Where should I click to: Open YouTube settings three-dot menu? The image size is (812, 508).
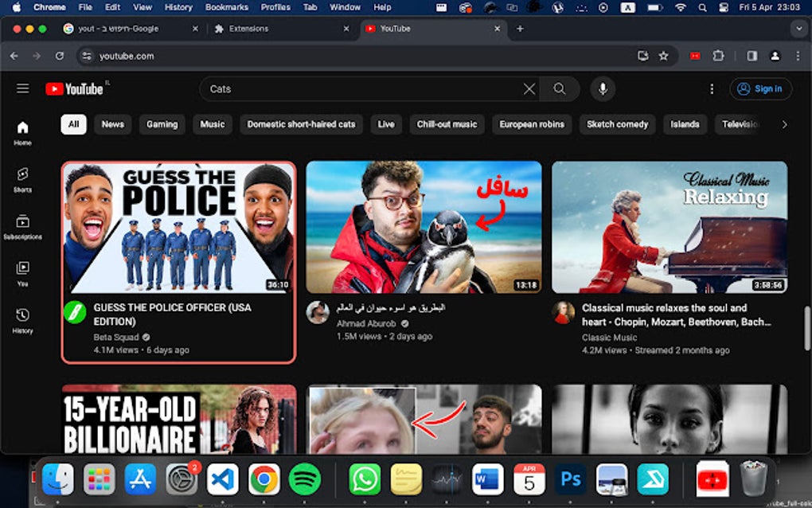coord(712,89)
